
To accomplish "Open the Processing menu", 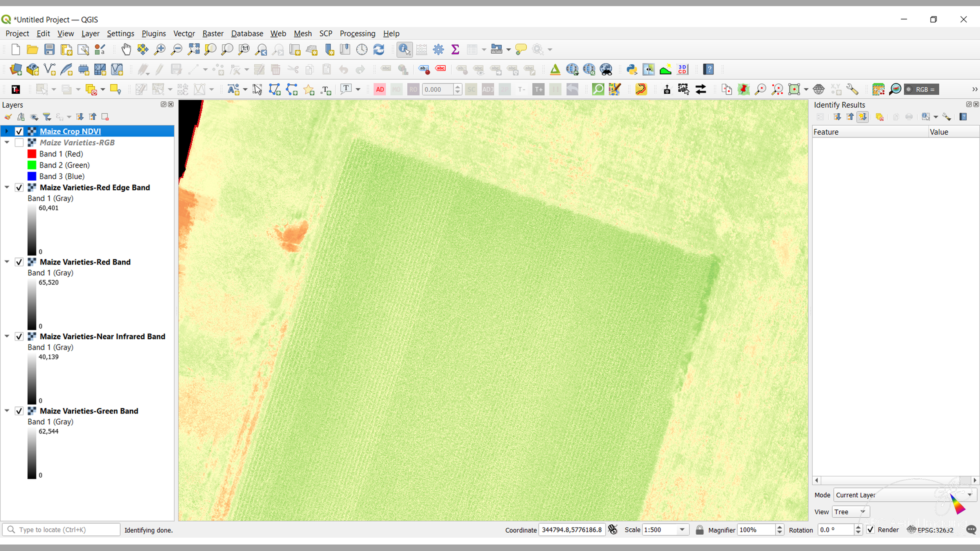I will pos(357,34).
